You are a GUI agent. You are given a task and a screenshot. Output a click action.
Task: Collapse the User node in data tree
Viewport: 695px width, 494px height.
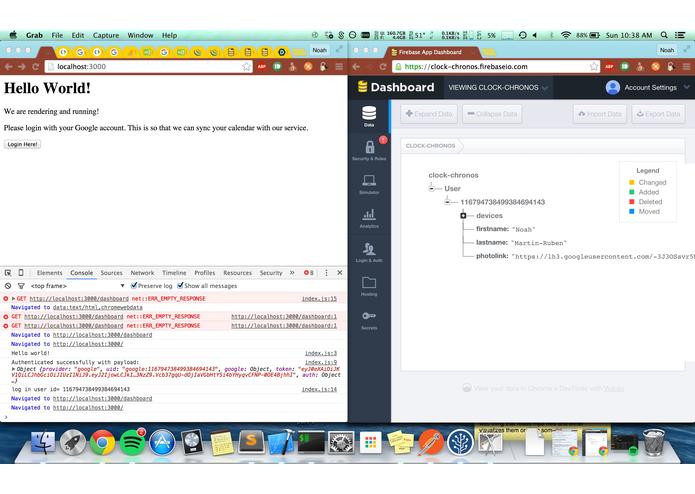tap(431, 188)
